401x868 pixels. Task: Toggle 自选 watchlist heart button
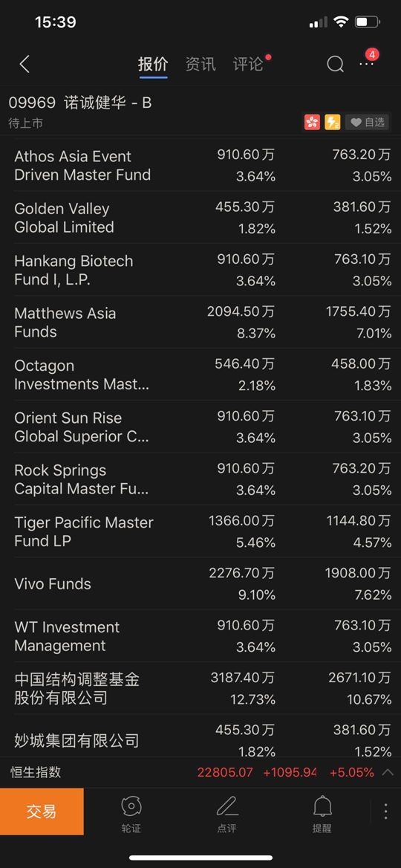[368, 122]
